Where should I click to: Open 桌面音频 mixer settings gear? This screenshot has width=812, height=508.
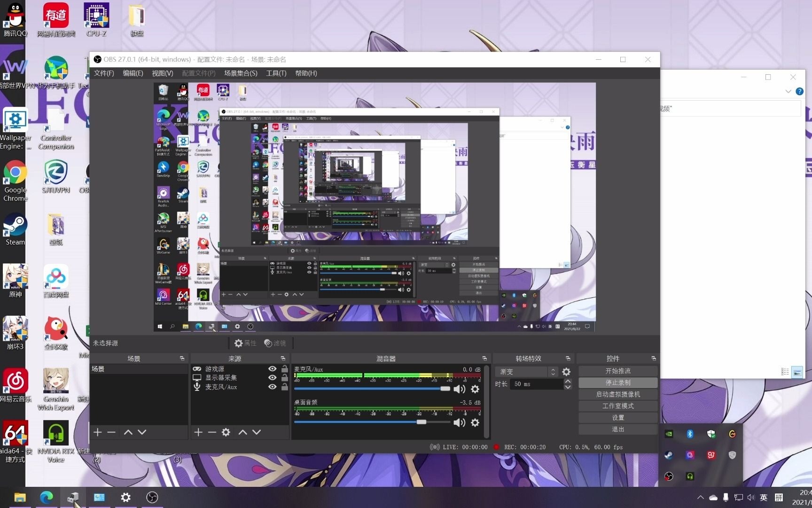pos(475,422)
